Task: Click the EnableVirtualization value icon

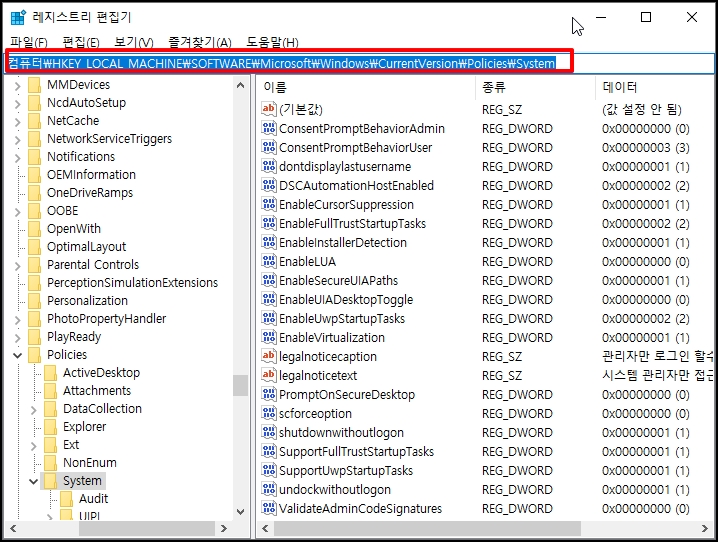Action: 269,337
